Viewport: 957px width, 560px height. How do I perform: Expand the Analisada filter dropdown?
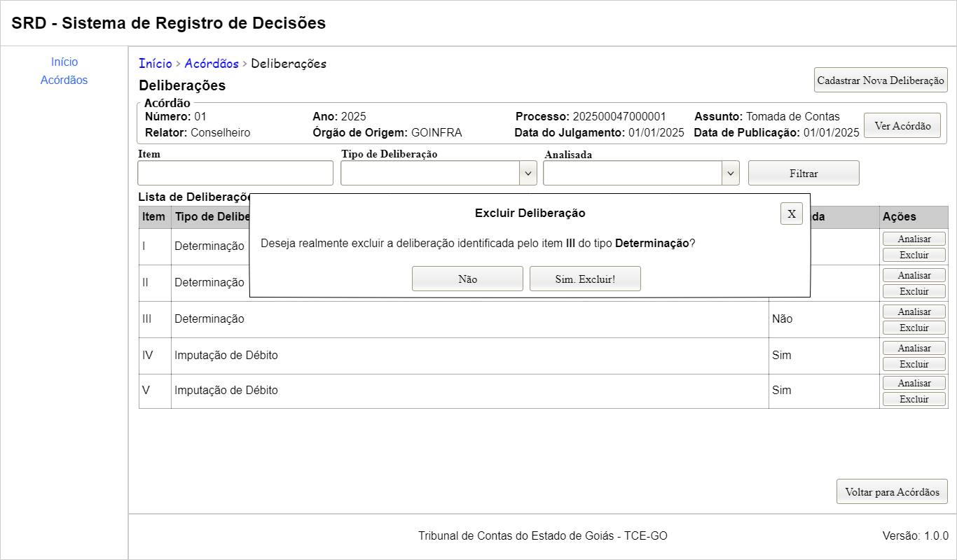(641, 173)
